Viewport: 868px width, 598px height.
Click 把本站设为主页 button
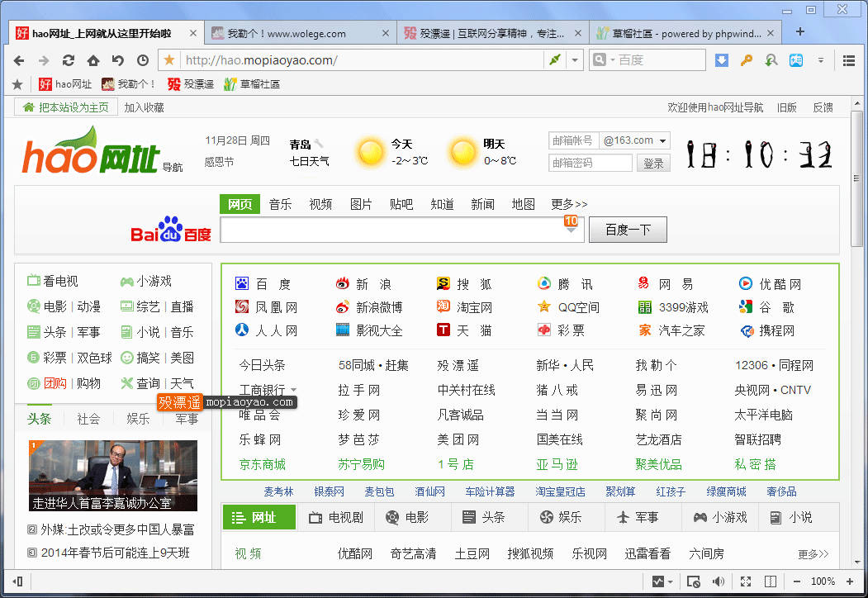pos(66,107)
